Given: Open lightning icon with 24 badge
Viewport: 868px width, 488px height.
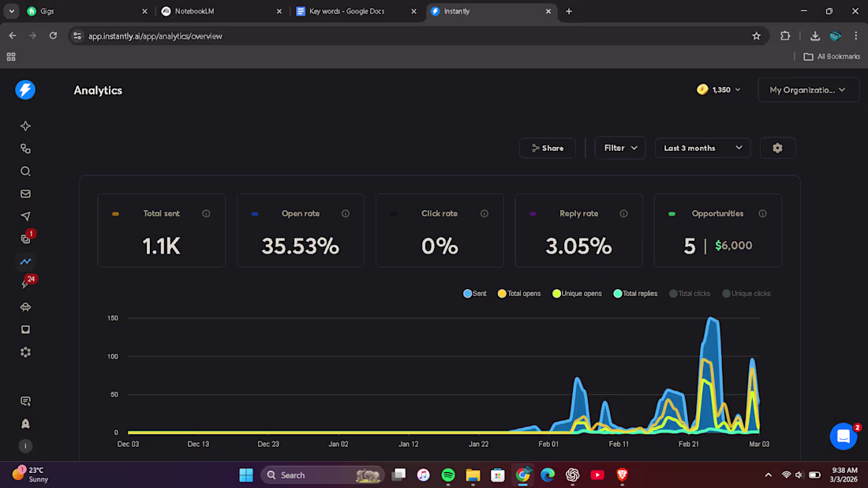Looking at the screenshot, I should click(x=26, y=283).
